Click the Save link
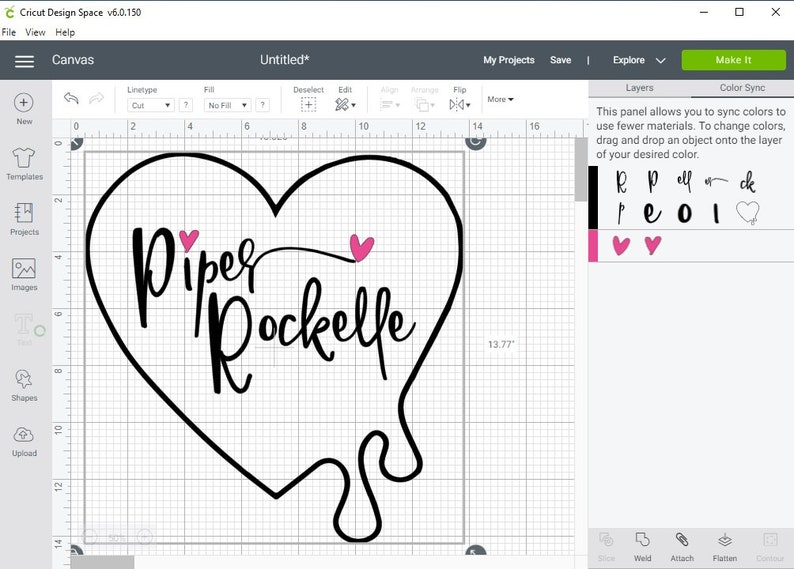Image resolution: width=794 pixels, height=569 pixels. point(561,60)
